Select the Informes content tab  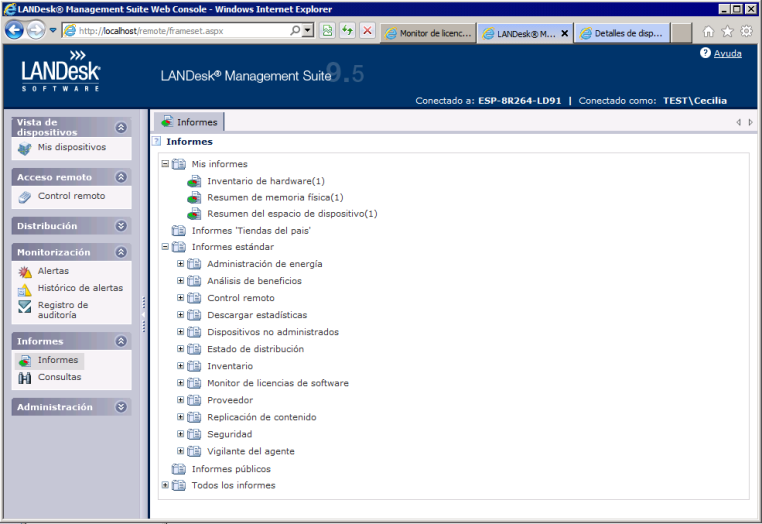click(189, 122)
